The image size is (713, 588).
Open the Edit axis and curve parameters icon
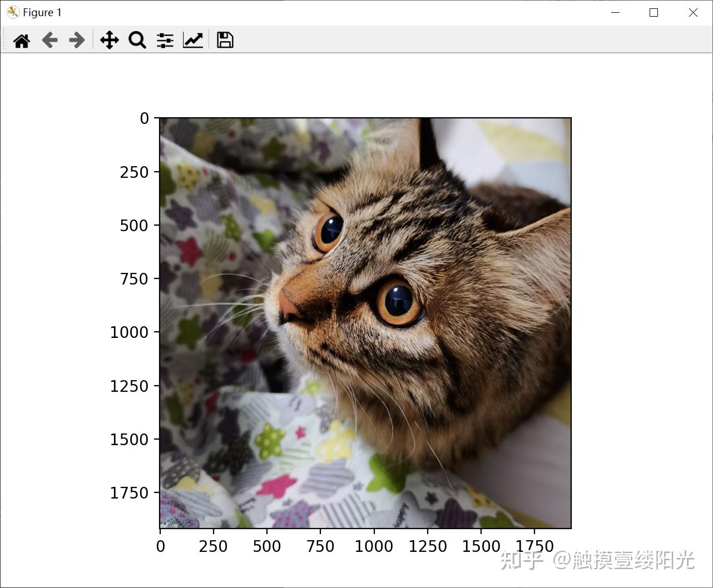point(192,39)
